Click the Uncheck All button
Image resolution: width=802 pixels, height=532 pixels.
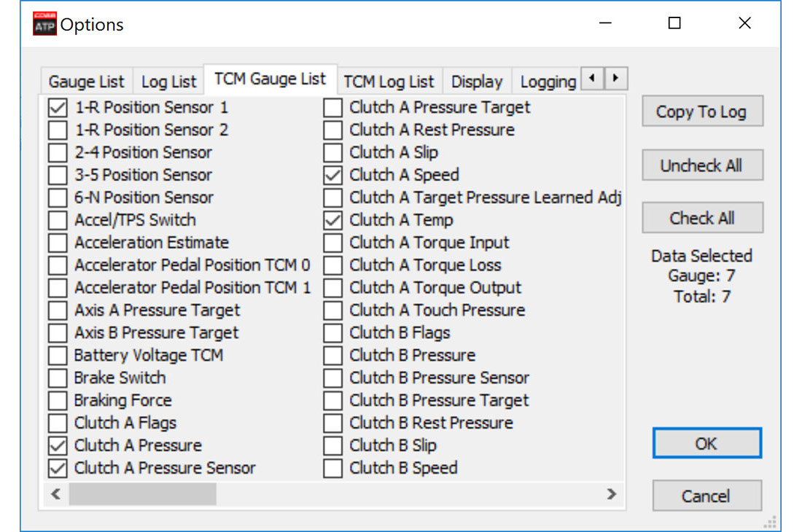702,165
